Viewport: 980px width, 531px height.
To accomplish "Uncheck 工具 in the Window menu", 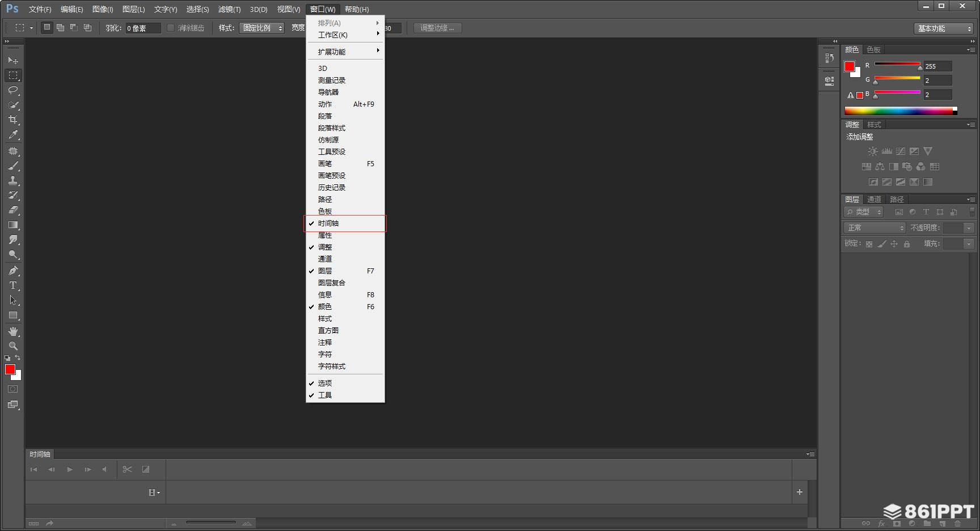I will pyautogui.click(x=345, y=395).
